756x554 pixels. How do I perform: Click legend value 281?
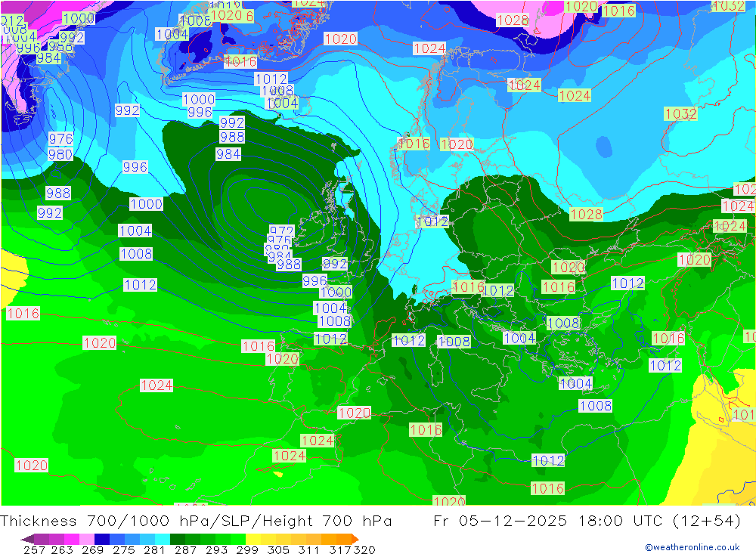point(154,549)
